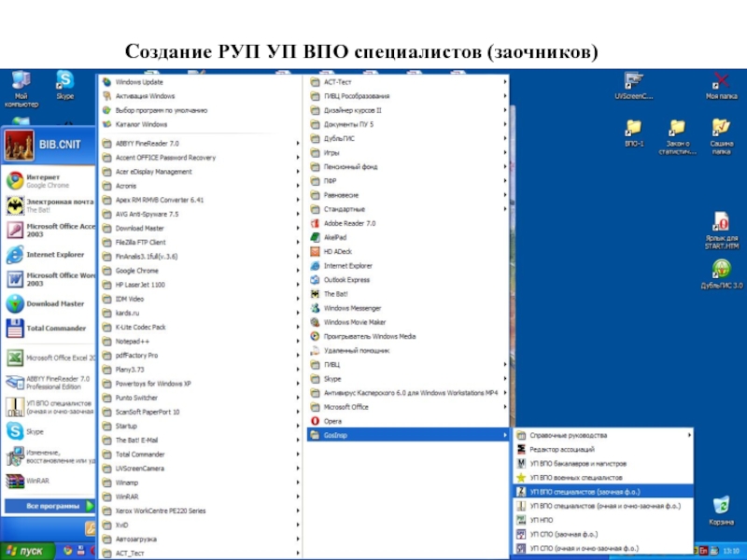Click Internet Explorer icon in pinned list
This screenshot has height=560, width=747.
coord(15,254)
